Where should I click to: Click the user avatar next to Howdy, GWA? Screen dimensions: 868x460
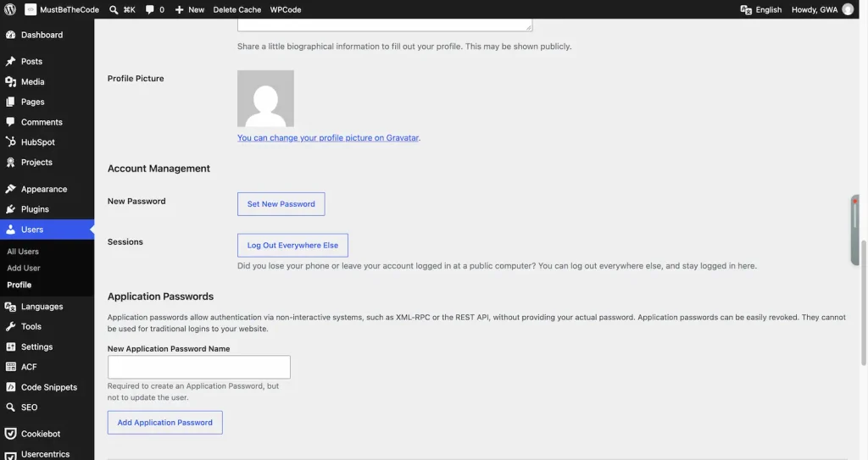pos(848,9)
